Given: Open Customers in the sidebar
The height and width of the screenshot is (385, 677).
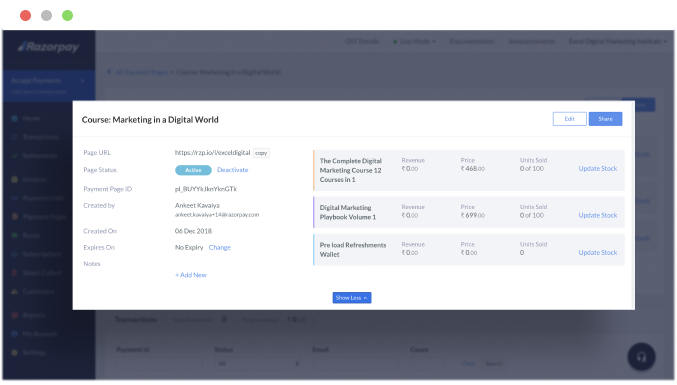Looking at the screenshot, I should 38,292.
